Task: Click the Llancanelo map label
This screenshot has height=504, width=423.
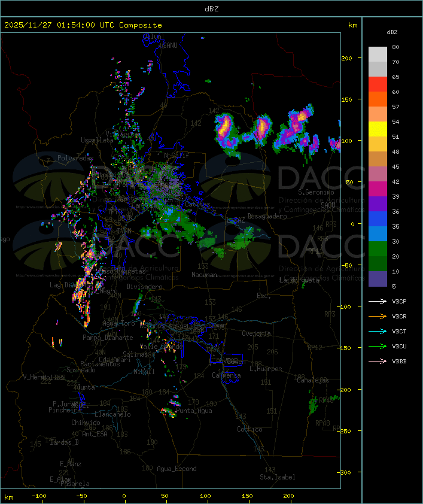Action: pyautogui.click(x=112, y=414)
